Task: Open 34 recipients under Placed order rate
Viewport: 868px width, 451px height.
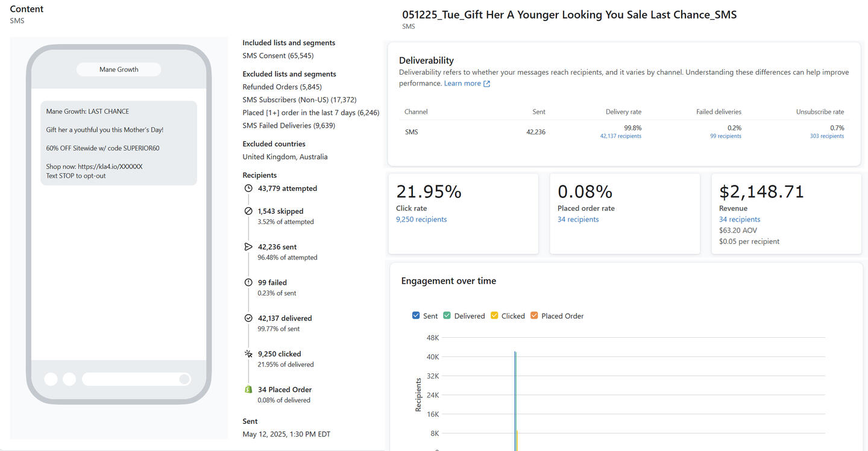Action: point(578,220)
